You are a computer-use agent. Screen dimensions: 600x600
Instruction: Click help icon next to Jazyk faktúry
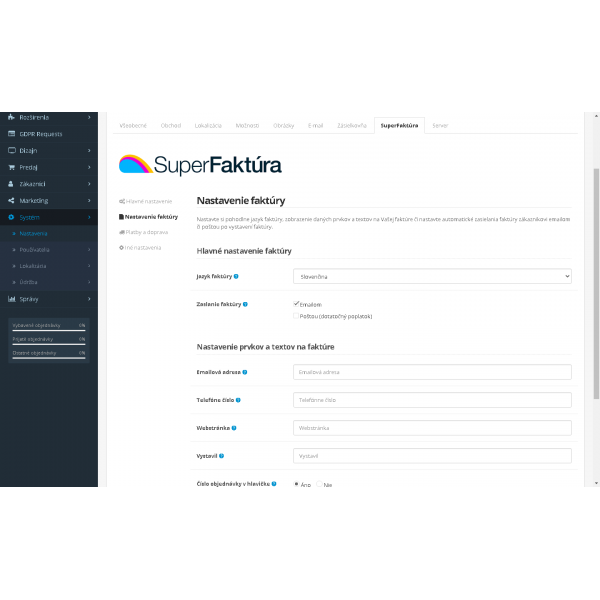(x=236, y=276)
